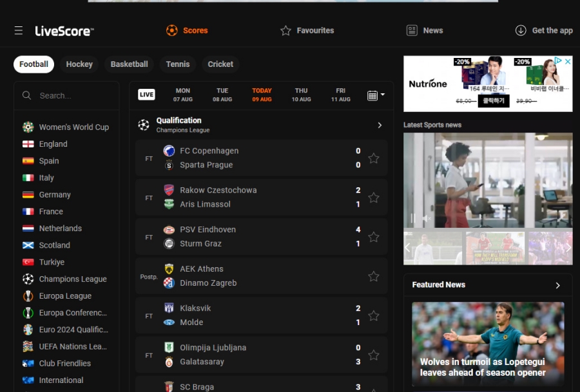This screenshot has height=392, width=580.
Task: Click the Europa League trophy icon
Action: click(28, 296)
